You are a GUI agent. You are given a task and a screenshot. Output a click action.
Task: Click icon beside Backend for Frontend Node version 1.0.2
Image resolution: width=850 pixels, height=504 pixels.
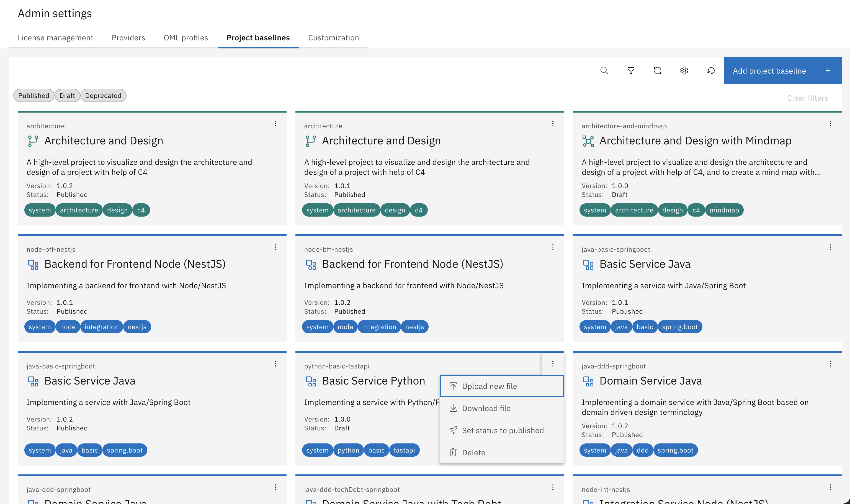311,264
